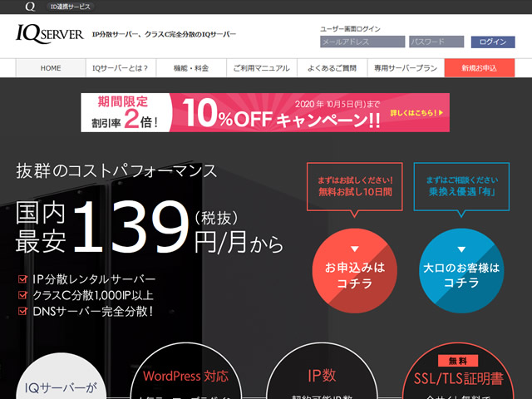
Task: Open the ID連携サービス link
Action: [x=70, y=7]
